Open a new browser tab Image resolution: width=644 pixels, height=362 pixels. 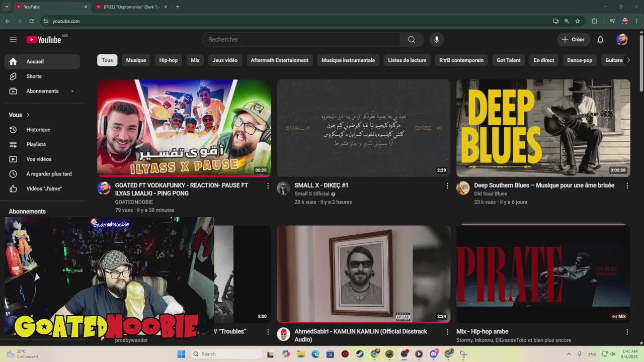178,7
